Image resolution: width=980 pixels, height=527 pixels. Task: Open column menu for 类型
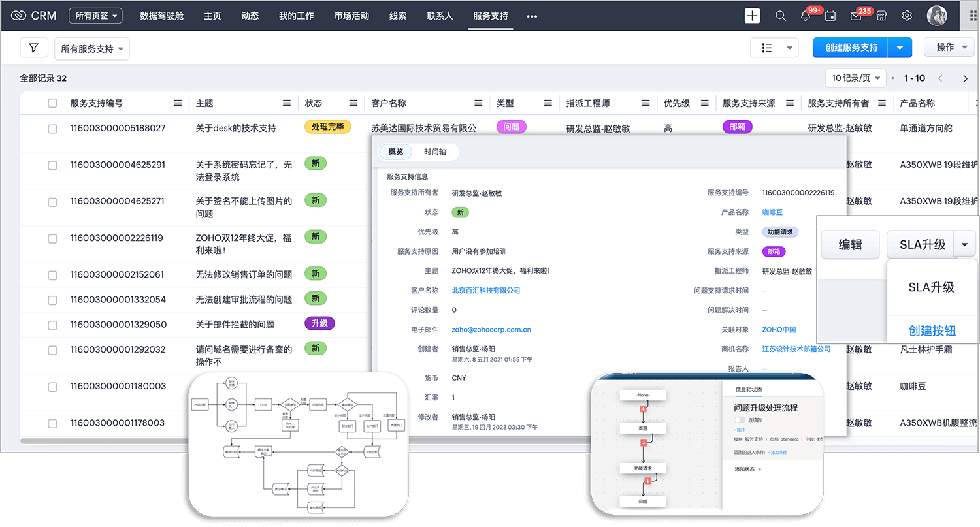(548, 103)
